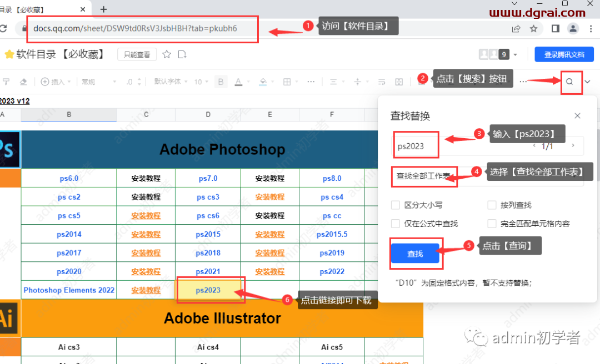Click the 查找 search button
Viewport: 600px width, 364px height.
pos(415,254)
